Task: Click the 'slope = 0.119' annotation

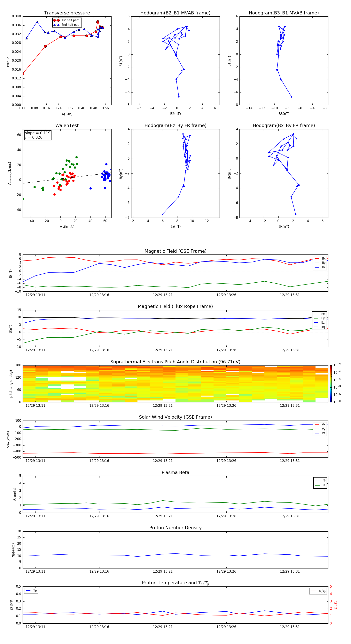Action: tap(37, 133)
